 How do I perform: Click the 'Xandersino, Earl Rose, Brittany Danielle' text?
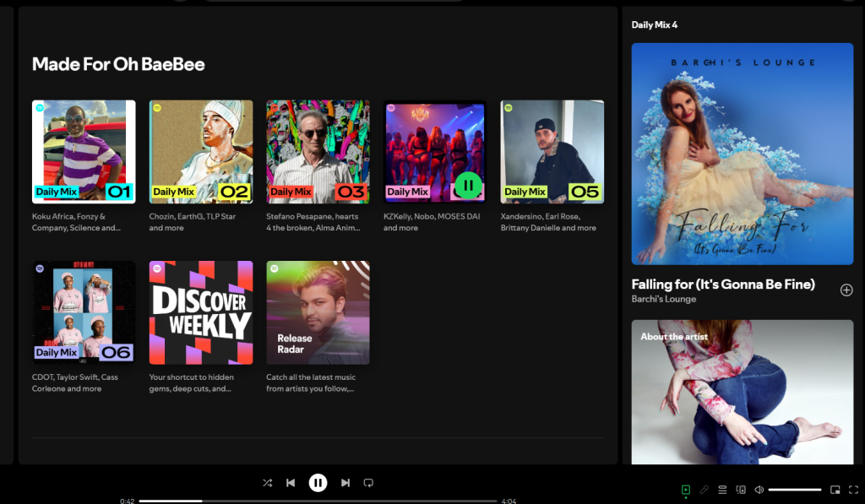click(548, 222)
